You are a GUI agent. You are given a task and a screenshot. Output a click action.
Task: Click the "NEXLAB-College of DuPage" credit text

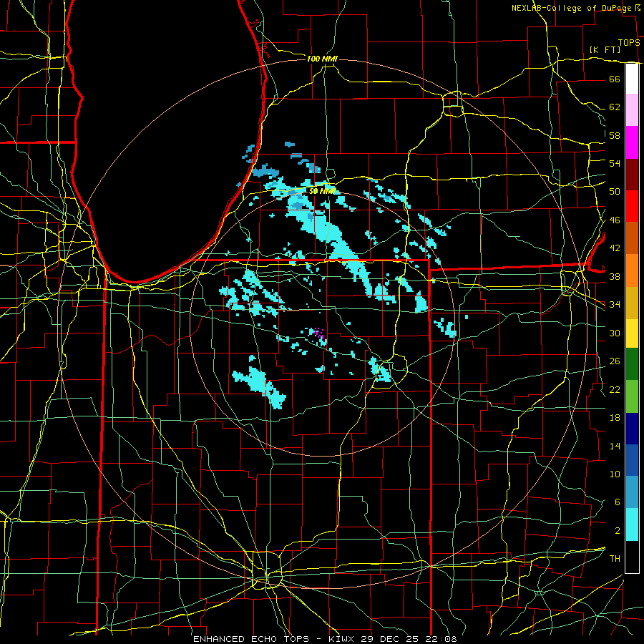572,8
